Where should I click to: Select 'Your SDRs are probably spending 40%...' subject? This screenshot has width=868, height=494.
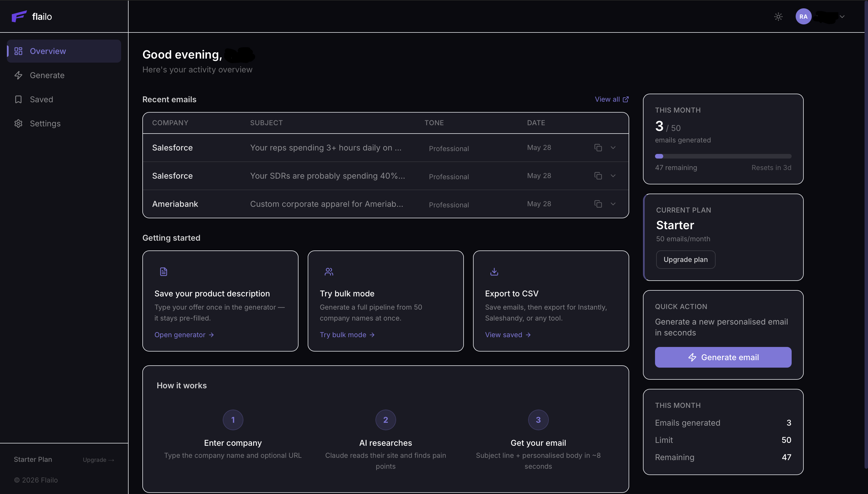[x=328, y=176]
